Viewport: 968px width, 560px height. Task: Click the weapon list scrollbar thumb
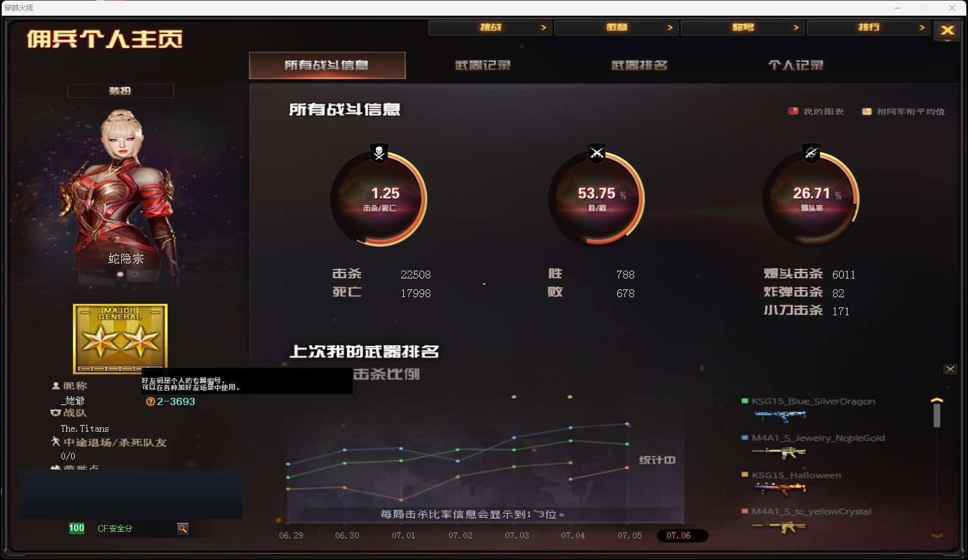937,415
